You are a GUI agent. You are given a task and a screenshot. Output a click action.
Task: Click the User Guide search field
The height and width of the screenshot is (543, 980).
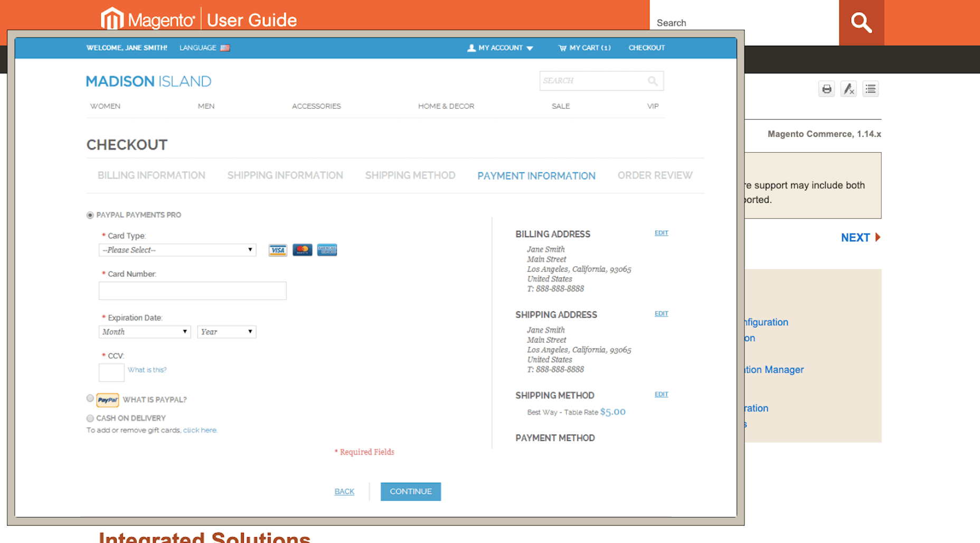[744, 23]
